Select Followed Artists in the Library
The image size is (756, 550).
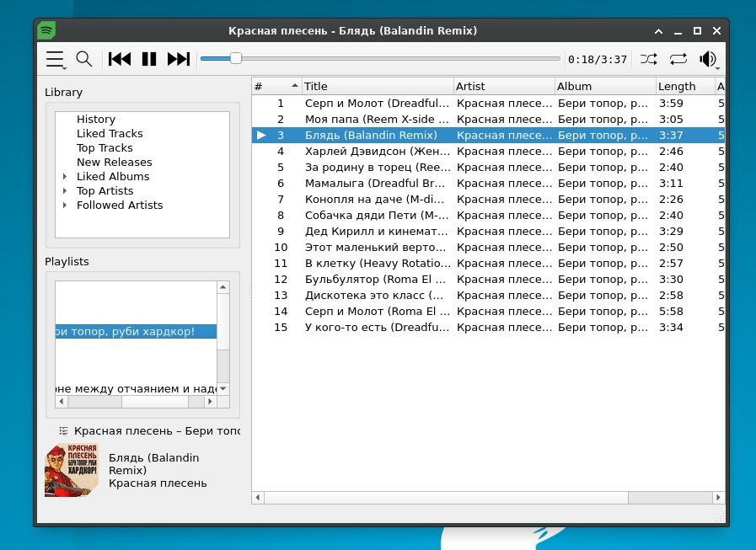coord(120,205)
